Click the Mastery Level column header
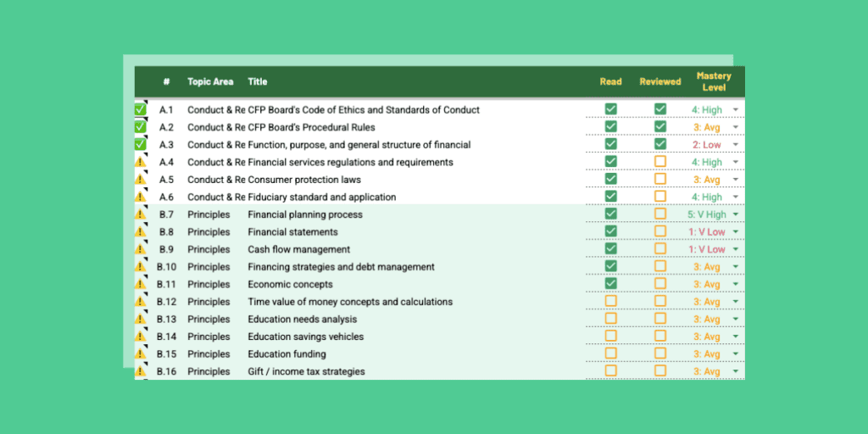The image size is (868, 434). [x=714, y=81]
